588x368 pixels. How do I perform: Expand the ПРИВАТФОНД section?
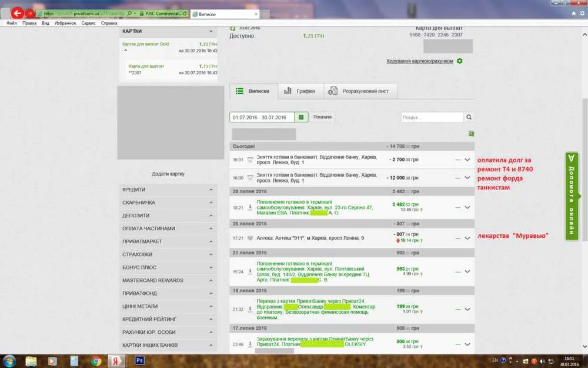168,293
